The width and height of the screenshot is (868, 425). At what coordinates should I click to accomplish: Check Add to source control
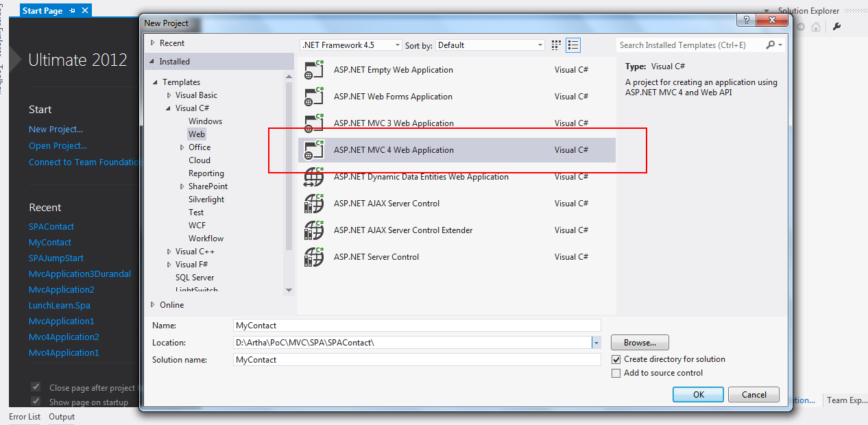[616, 373]
